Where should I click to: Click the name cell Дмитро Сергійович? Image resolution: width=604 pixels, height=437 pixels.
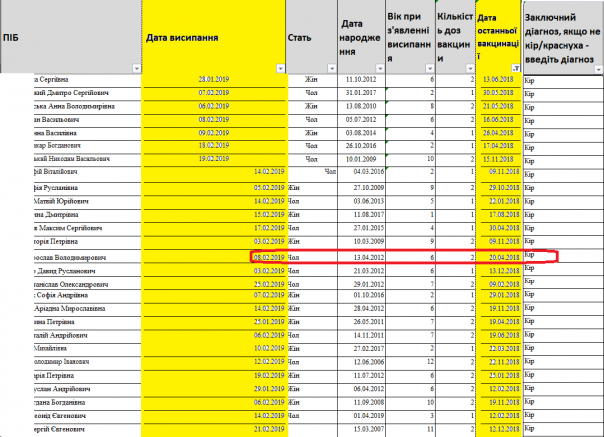[x=70, y=92]
